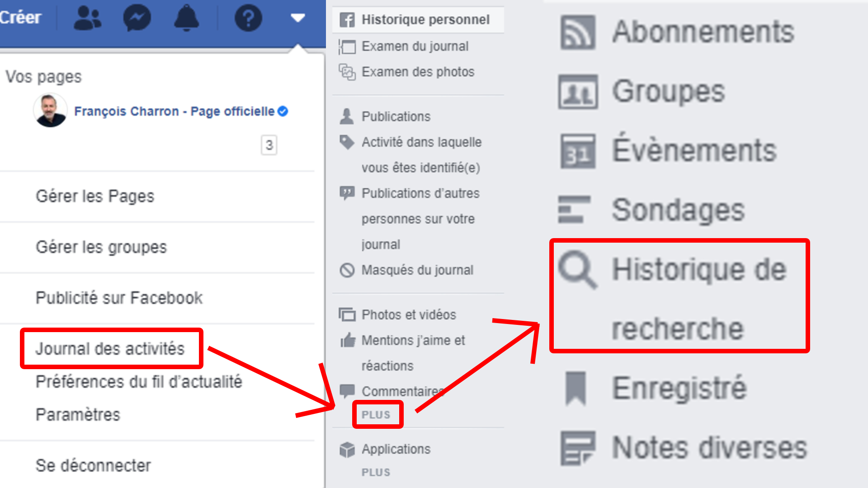868x488 pixels.
Task: Click Masqués du journal blocked icon
Action: click(347, 270)
